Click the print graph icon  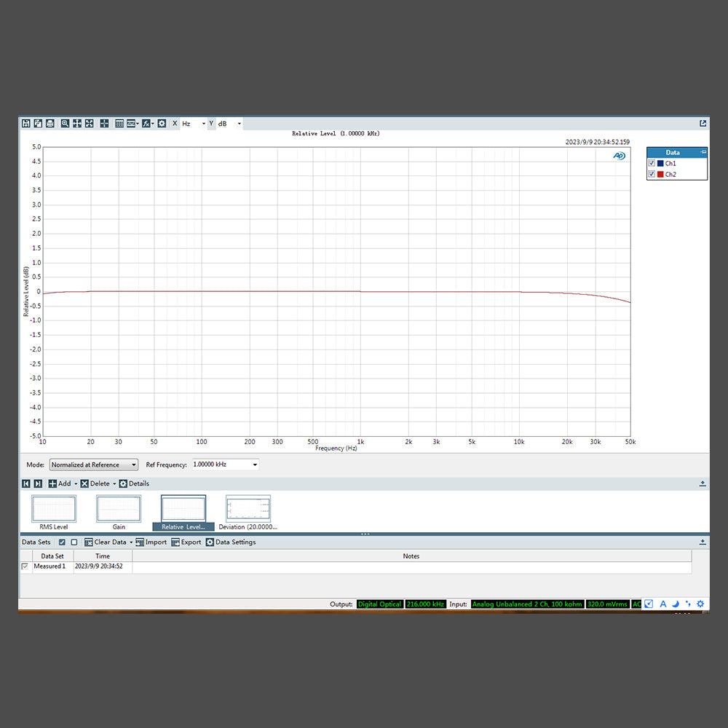click(x=50, y=124)
